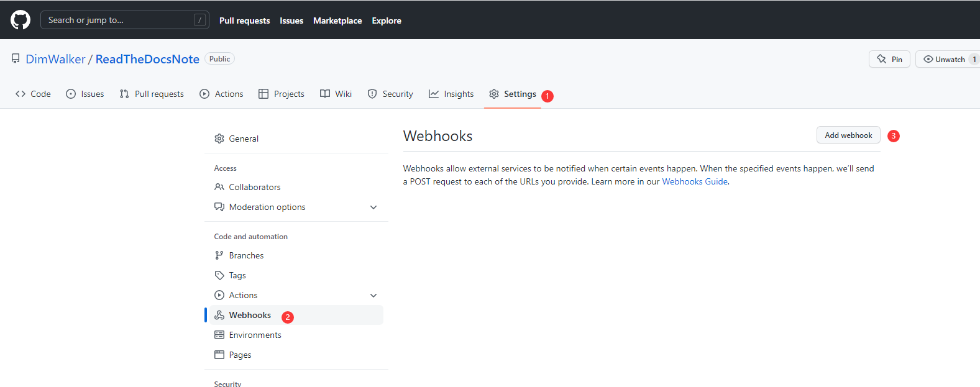This screenshot has width=980, height=387.
Task: Open Branches settings in the sidebar
Action: (296, 255)
